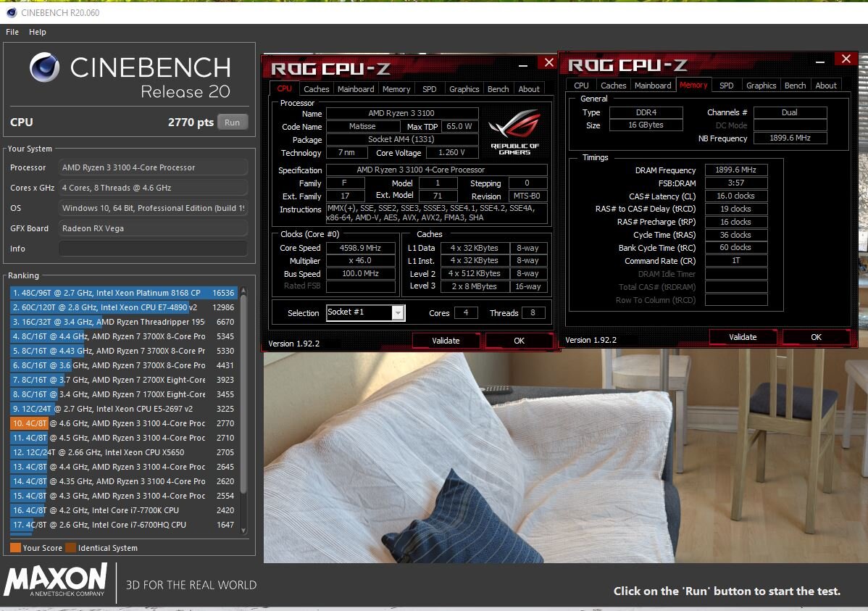This screenshot has height=611, width=868.
Task: Click the rendered room image preview
Action: [564, 457]
